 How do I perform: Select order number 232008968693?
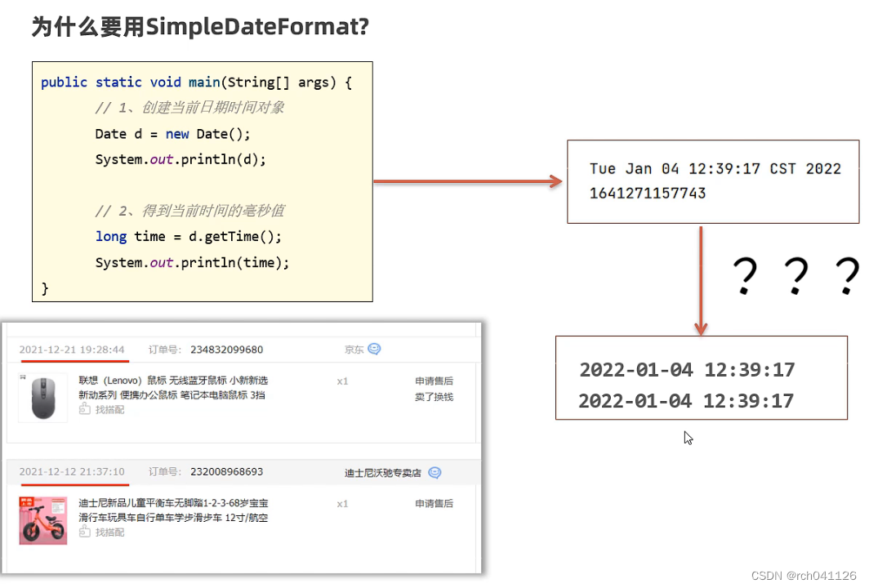click(x=227, y=471)
